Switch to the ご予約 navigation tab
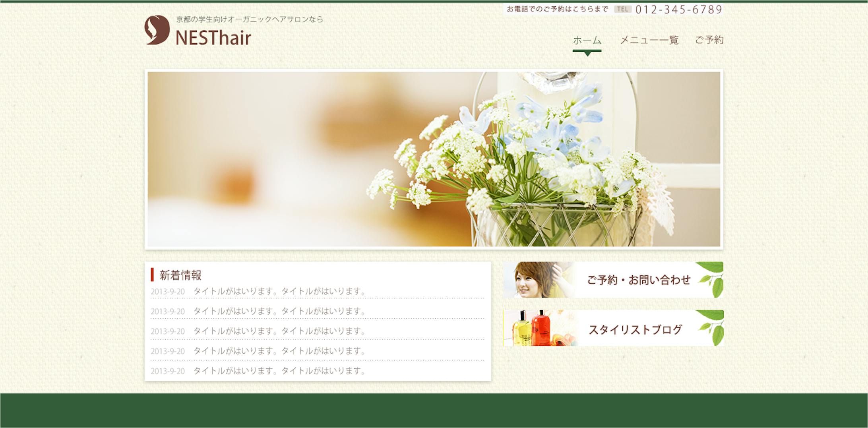The width and height of the screenshot is (868, 428). click(x=710, y=40)
